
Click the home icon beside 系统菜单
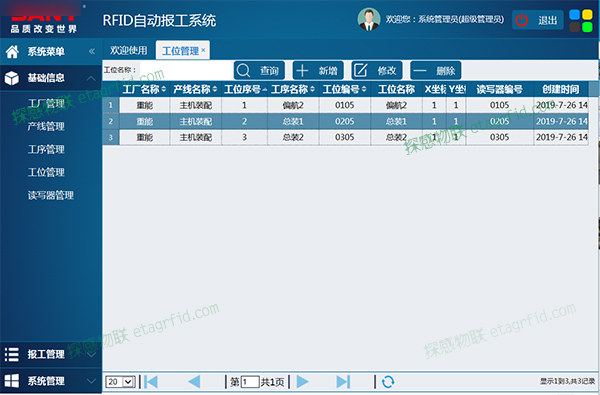pos(12,51)
